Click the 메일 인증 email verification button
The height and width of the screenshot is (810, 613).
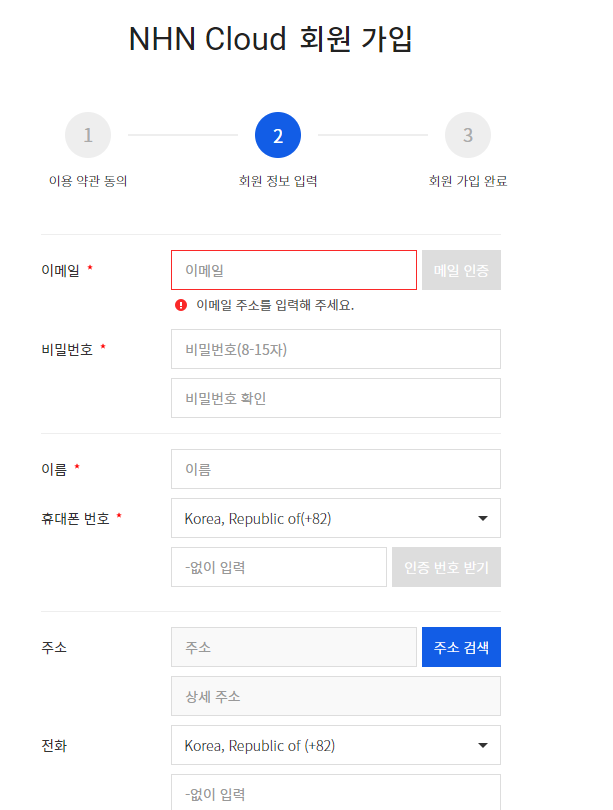[461, 269]
